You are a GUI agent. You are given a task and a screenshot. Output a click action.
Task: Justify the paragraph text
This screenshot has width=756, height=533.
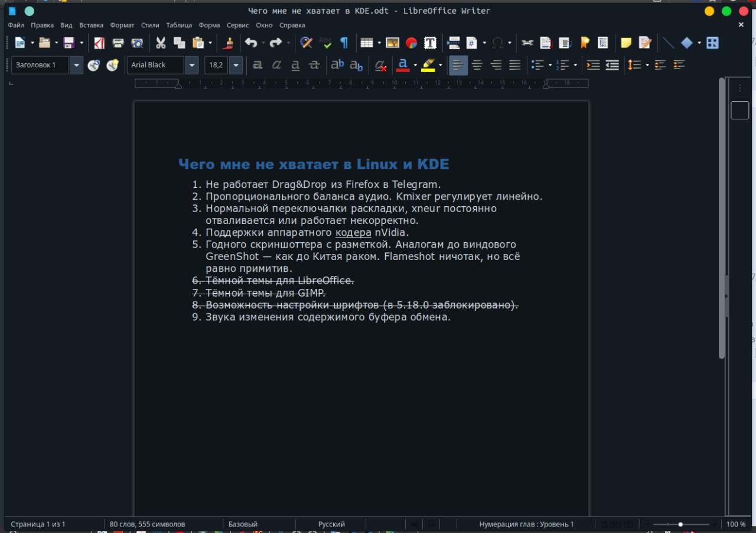point(515,65)
